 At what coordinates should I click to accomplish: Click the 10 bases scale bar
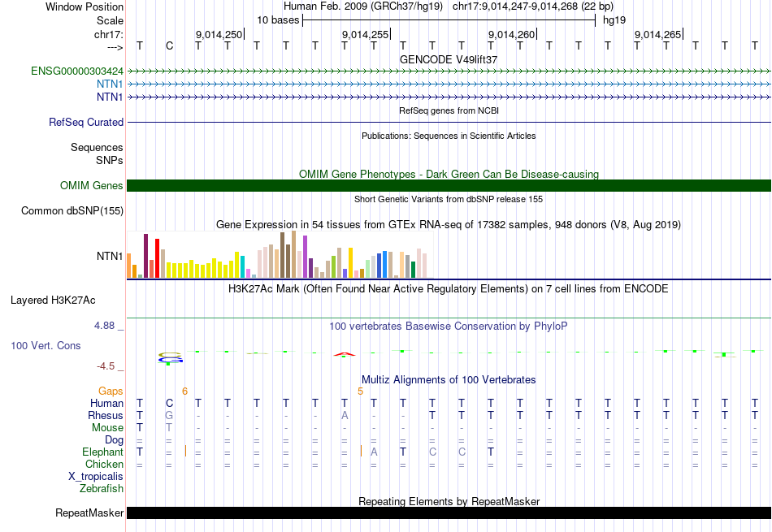[x=449, y=19]
